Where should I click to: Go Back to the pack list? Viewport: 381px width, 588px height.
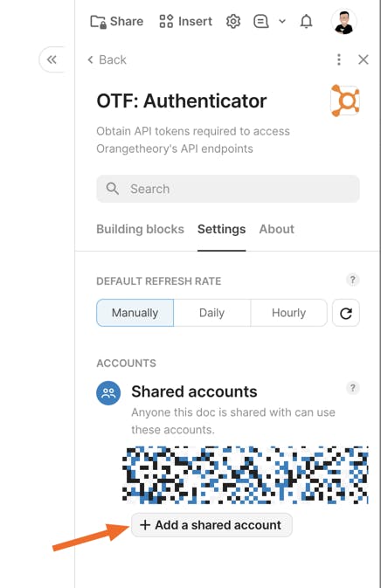(x=107, y=59)
